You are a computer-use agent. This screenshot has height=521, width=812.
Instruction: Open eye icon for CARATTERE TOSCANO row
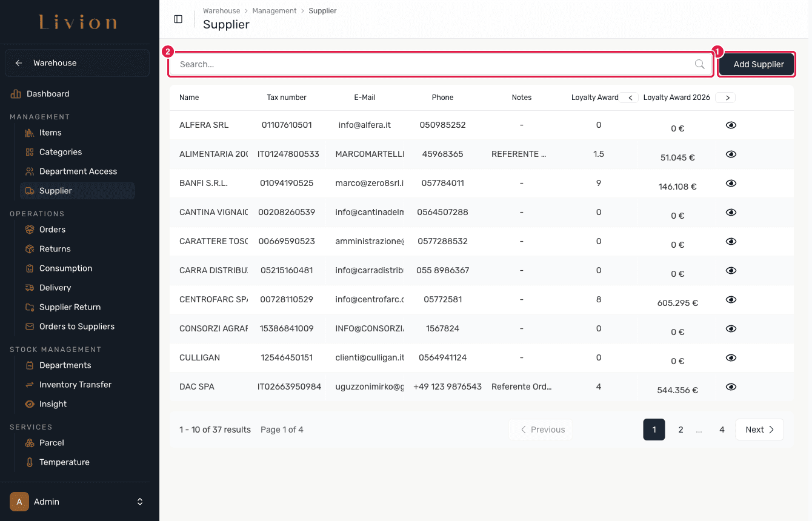[x=731, y=241]
